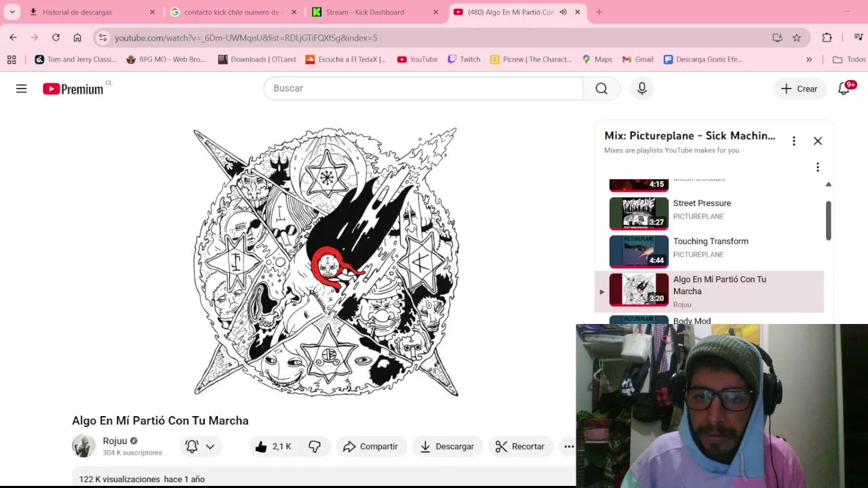Open the tab search dropdown arrow
The height and width of the screenshot is (488, 868).
click(12, 12)
